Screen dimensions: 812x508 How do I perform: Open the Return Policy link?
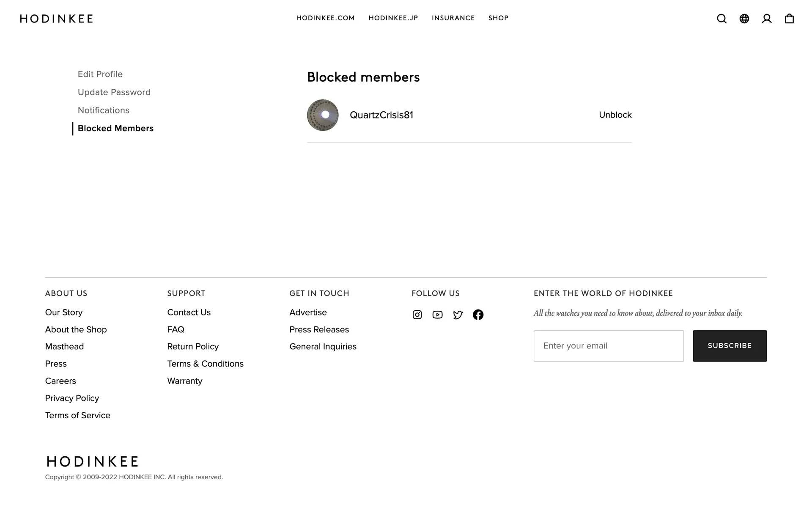(193, 347)
